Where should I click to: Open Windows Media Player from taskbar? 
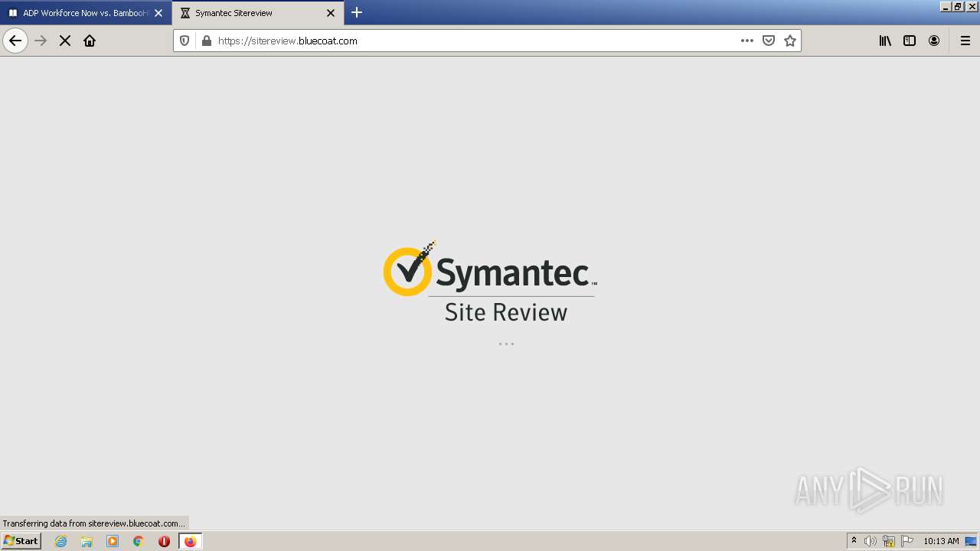[x=113, y=541]
